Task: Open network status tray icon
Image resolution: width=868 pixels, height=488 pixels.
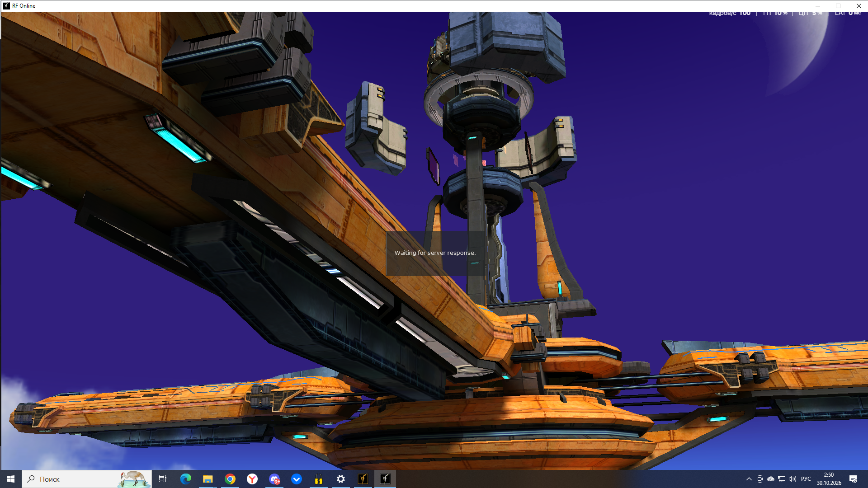Action: (782, 479)
